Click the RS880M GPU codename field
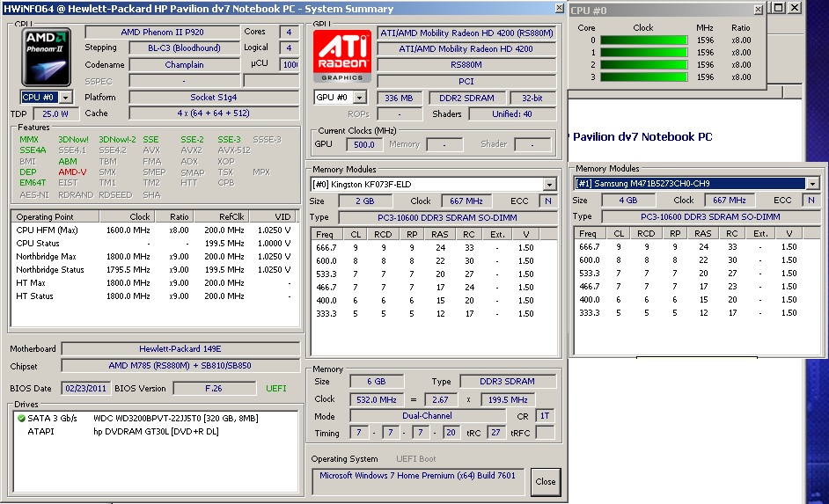Image resolution: width=829 pixels, height=504 pixels. [466, 65]
